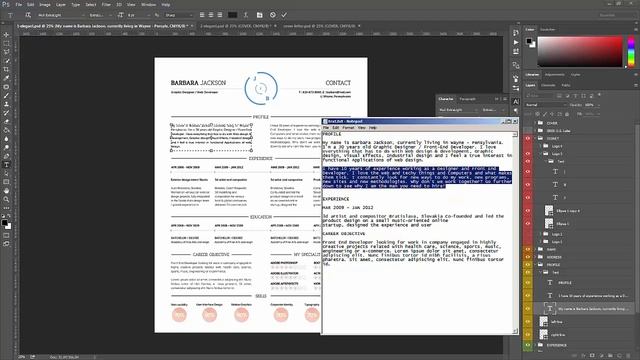
Task: Open the font style dropdown in options bar
Action: click(100, 15)
